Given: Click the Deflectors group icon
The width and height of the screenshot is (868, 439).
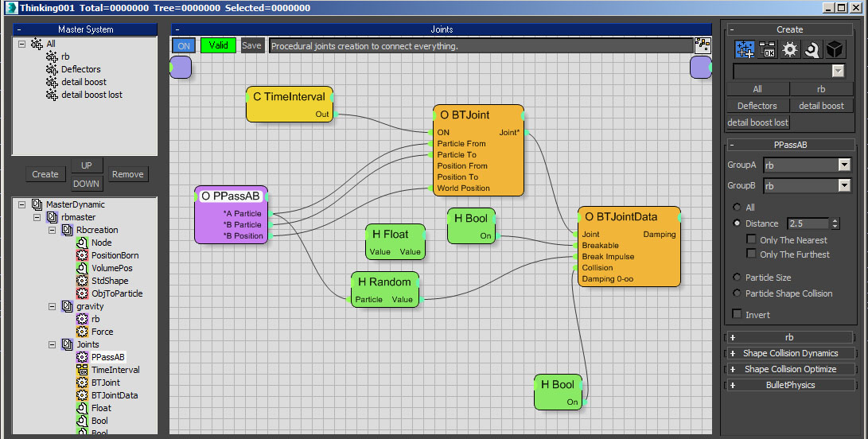Looking at the screenshot, I should pos(52,68).
